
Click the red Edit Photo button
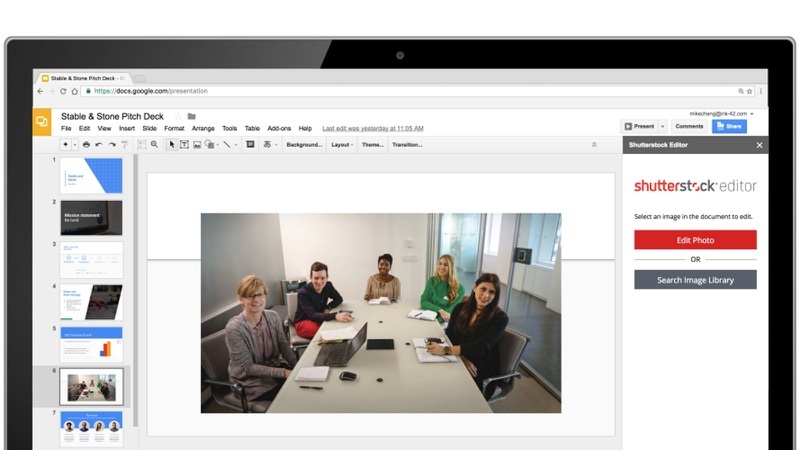pyautogui.click(x=695, y=240)
